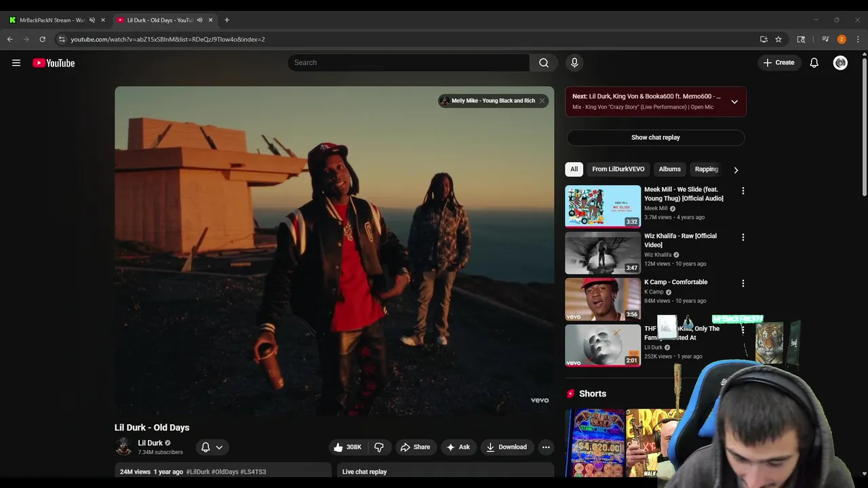This screenshot has width=868, height=488.
Task: Click Show chat replay button
Action: pyautogui.click(x=656, y=138)
